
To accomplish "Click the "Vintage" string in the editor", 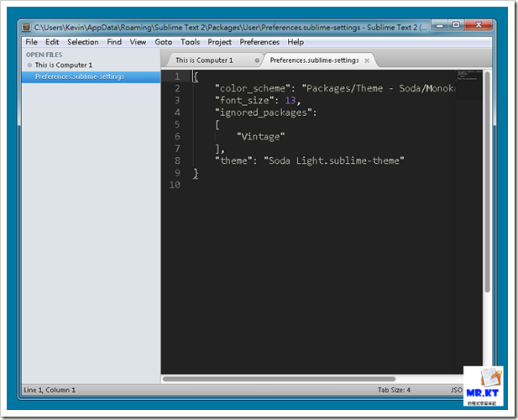I will point(260,136).
